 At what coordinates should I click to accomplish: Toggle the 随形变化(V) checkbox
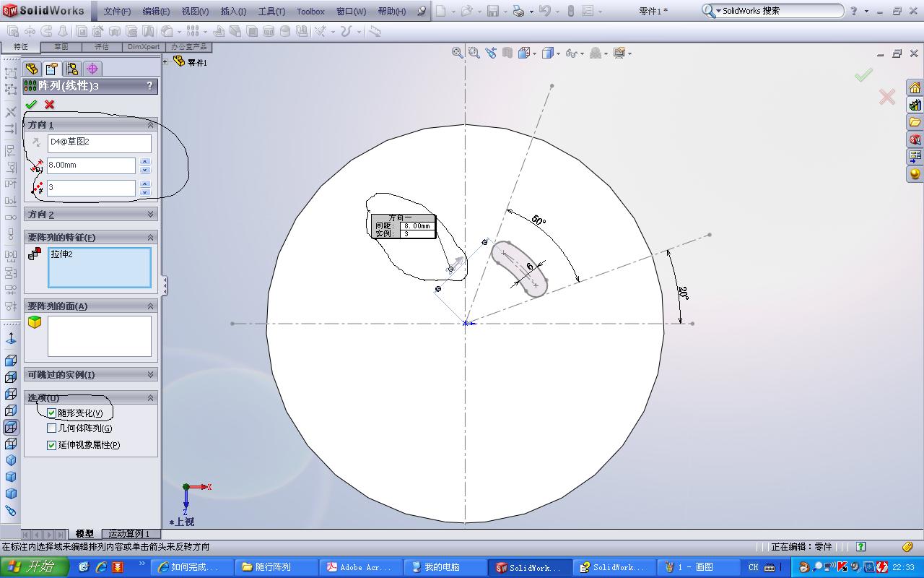click(51, 413)
